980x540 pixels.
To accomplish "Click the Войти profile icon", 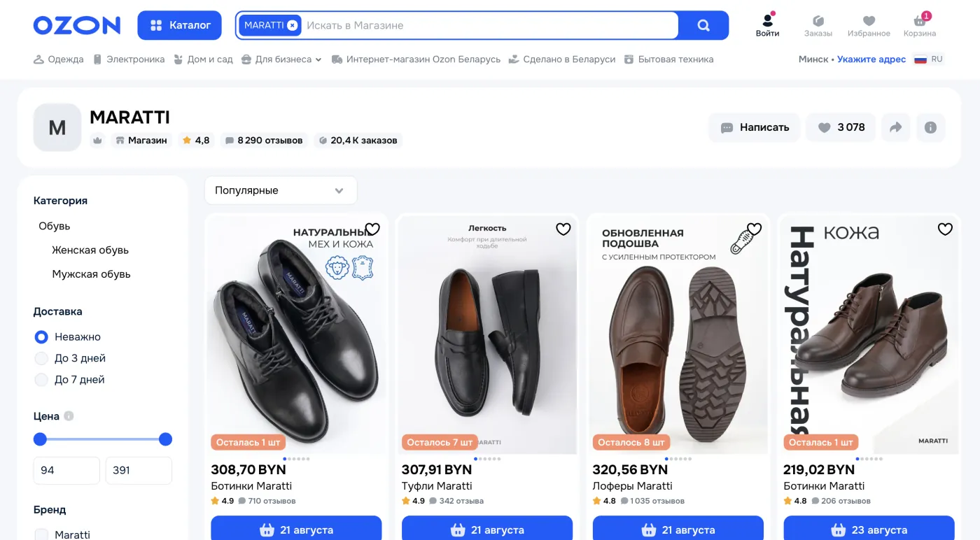I will pos(768,20).
